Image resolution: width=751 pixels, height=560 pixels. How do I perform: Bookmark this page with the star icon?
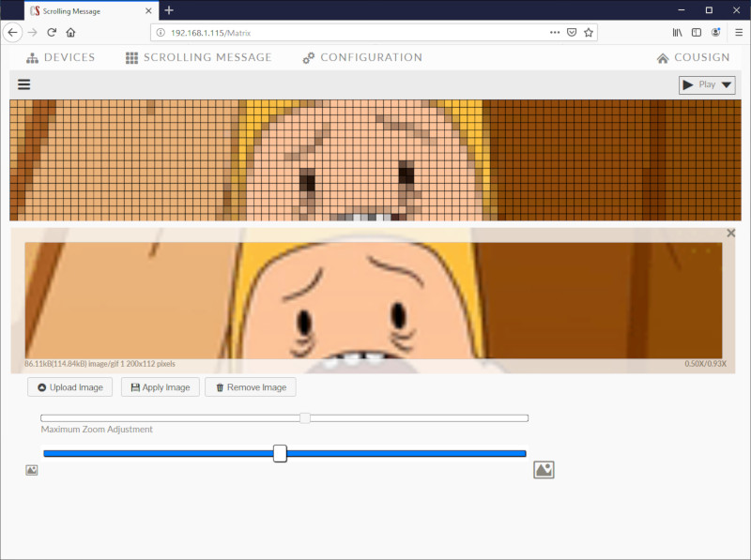[589, 32]
